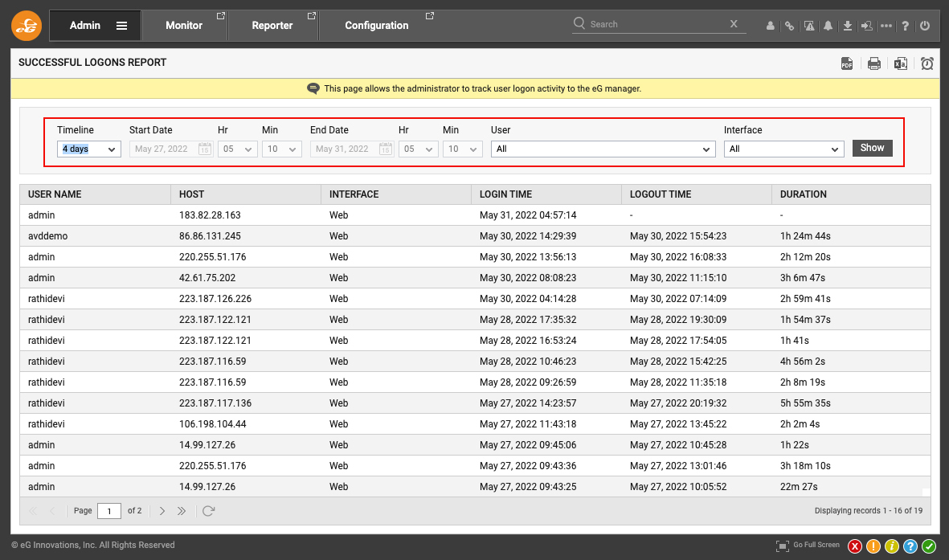
Task: Click the Go Full Screen link
Action: click(x=816, y=545)
